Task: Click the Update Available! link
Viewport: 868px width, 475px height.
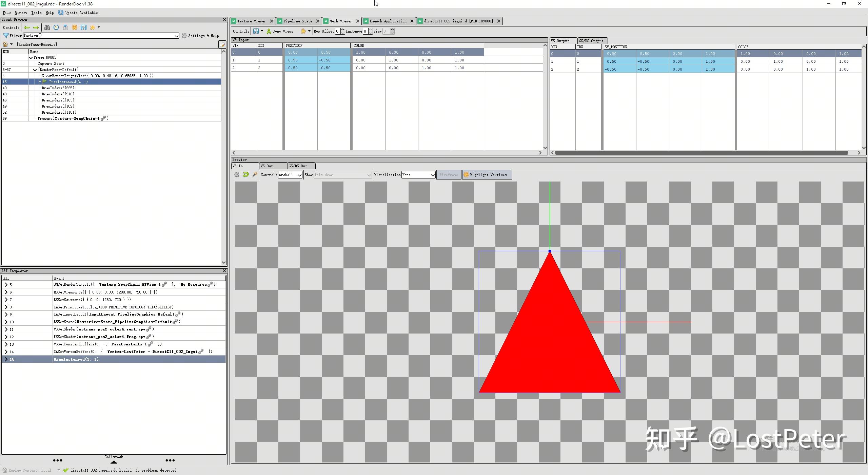Action: pos(82,13)
